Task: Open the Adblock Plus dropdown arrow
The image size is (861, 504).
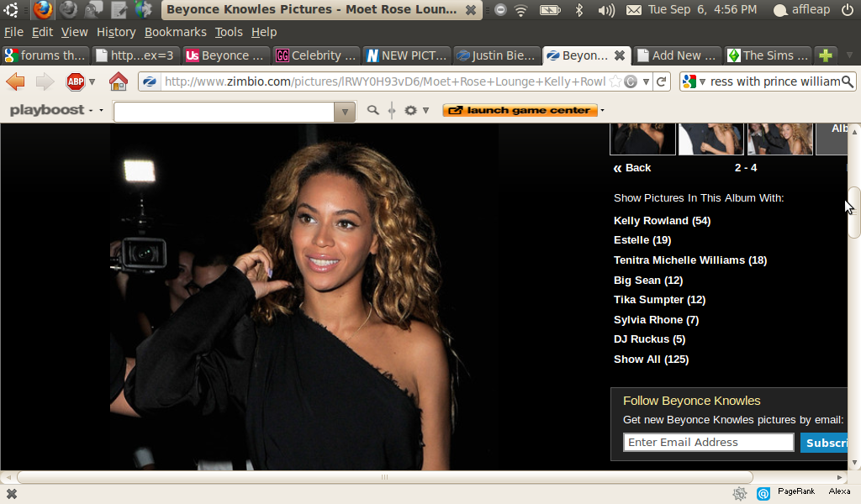Action: 92,81
